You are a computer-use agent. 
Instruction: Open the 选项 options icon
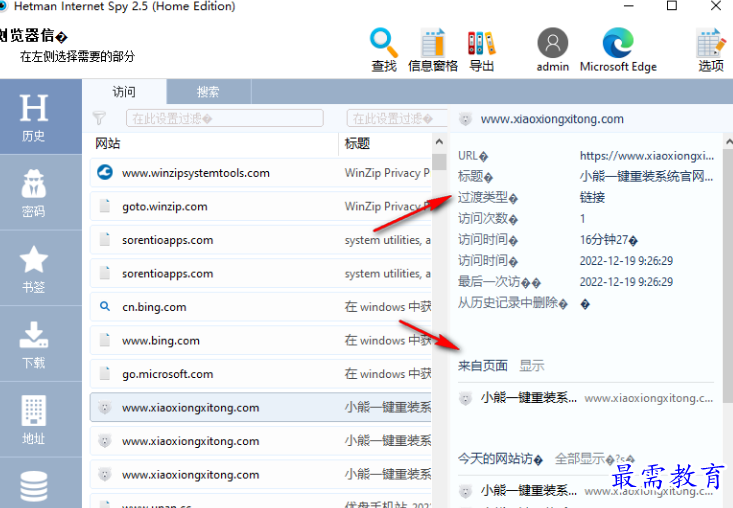coord(711,50)
